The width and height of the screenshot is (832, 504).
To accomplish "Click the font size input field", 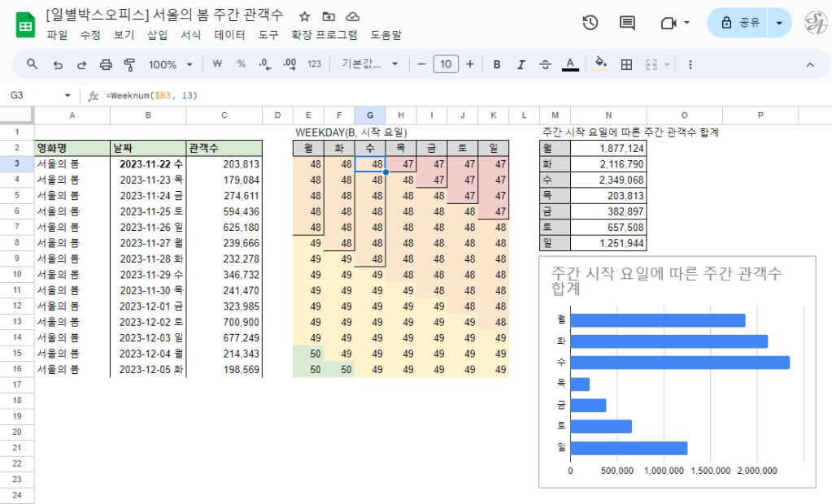I will (446, 64).
